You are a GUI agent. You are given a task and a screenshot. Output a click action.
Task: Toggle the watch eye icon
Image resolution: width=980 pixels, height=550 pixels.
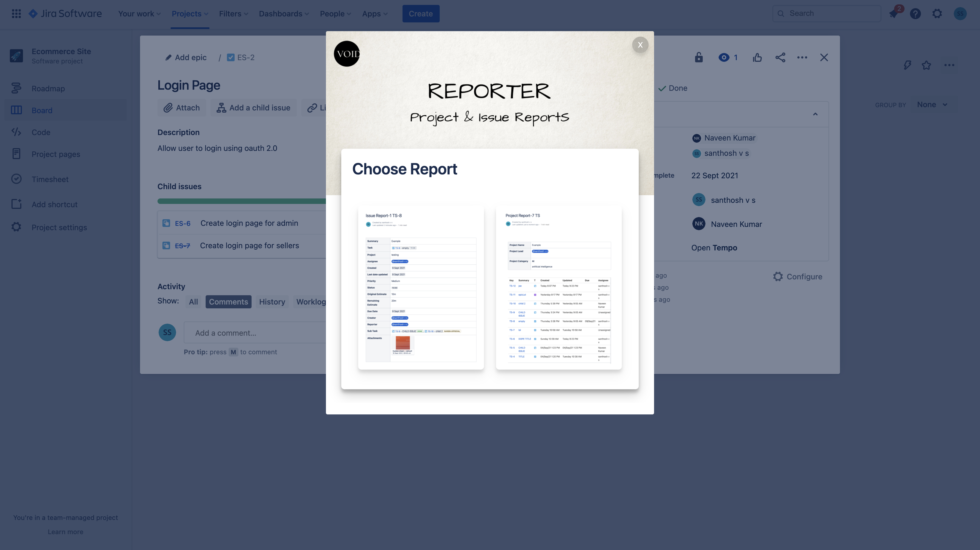point(724,57)
